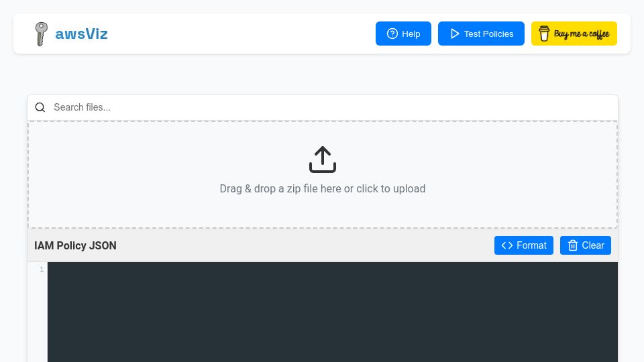Click the search magnifier icon

pos(40,107)
